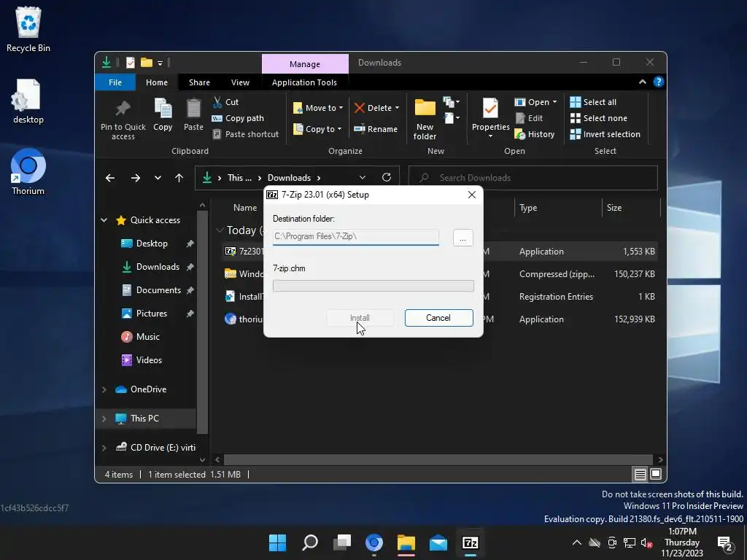Open Copy to dropdown
Screen dimensions: 747x560
317,129
